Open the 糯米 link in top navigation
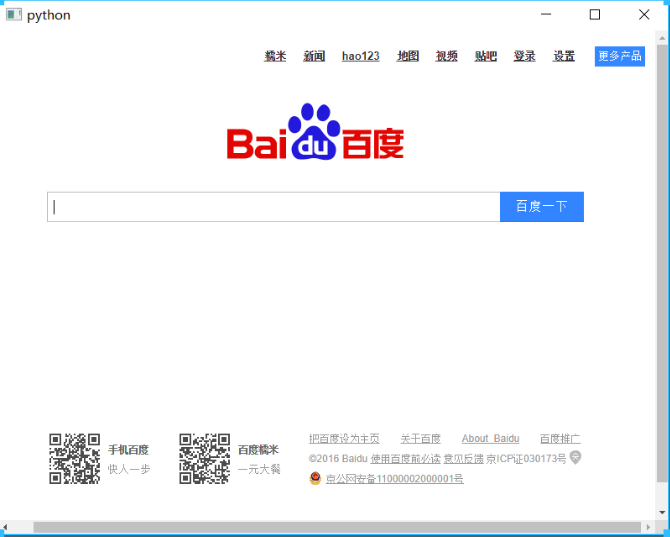Screen dimensions: 670x537 point(275,56)
